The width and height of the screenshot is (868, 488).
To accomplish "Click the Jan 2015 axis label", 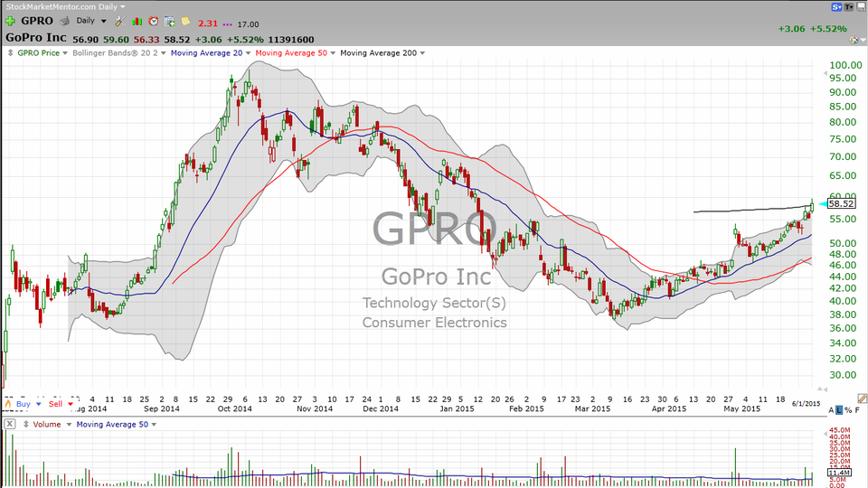I will [x=457, y=408].
